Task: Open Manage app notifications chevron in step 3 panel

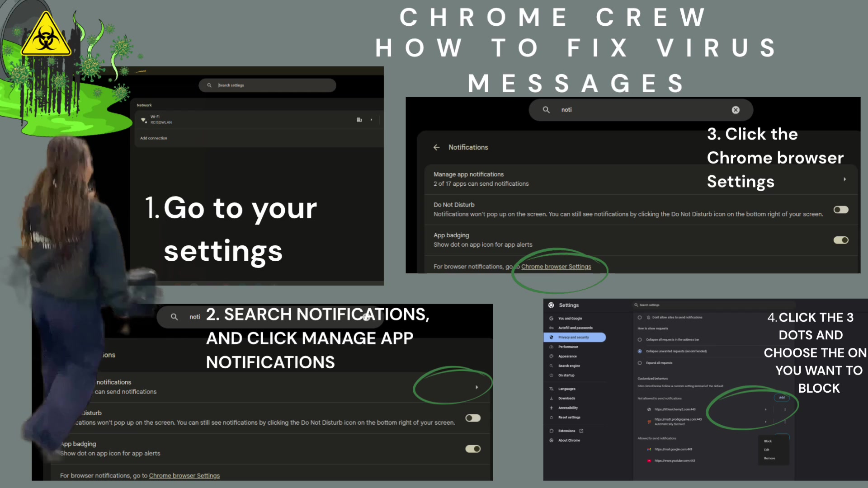Action: [x=844, y=179]
